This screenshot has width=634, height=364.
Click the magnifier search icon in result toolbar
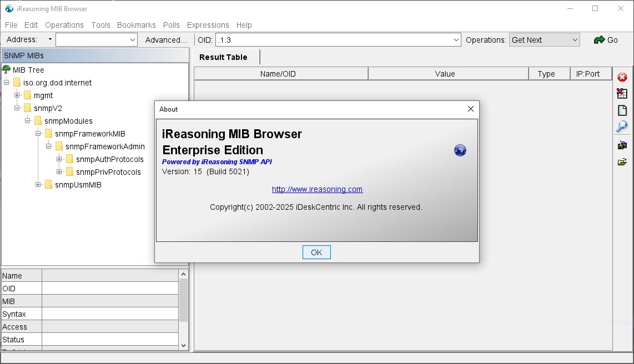pos(622,127)
